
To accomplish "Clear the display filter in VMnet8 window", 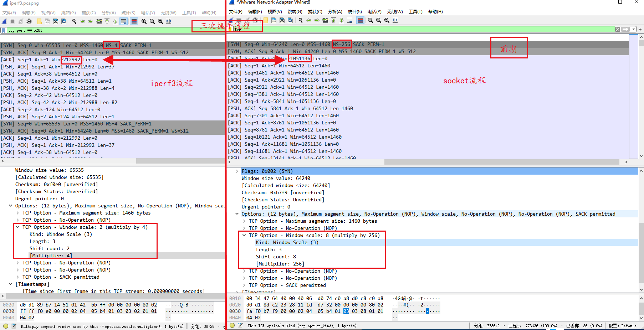I will click(x=618, y=29).
